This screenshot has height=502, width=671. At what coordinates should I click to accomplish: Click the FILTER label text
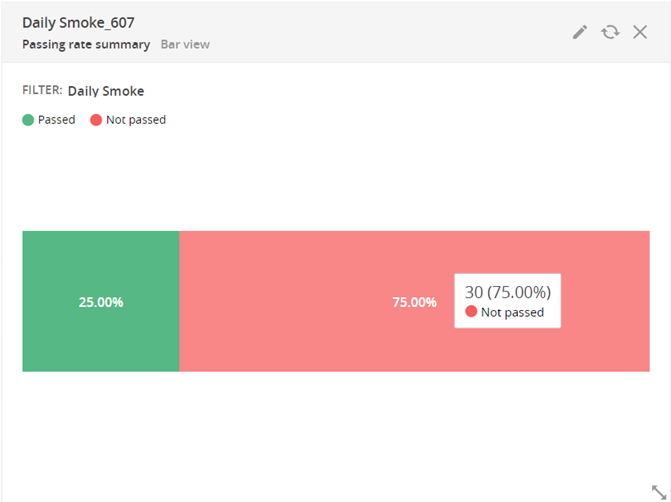click(x=42, y=91)
